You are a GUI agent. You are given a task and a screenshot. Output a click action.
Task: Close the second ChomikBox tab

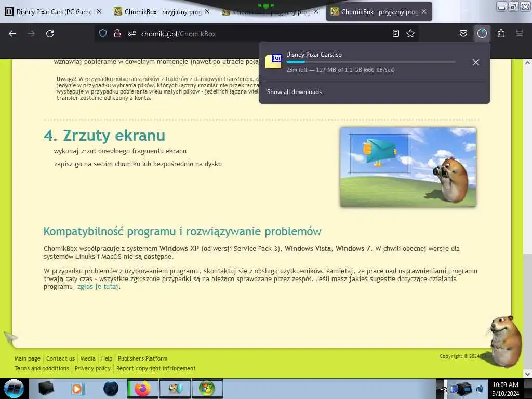(x=207, y=11)
